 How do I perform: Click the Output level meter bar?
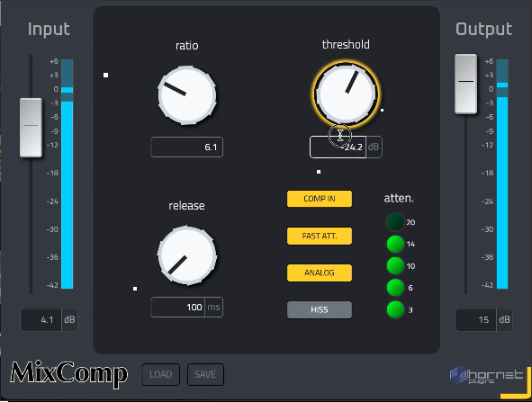pyautogui.click(x=502, y=174)
